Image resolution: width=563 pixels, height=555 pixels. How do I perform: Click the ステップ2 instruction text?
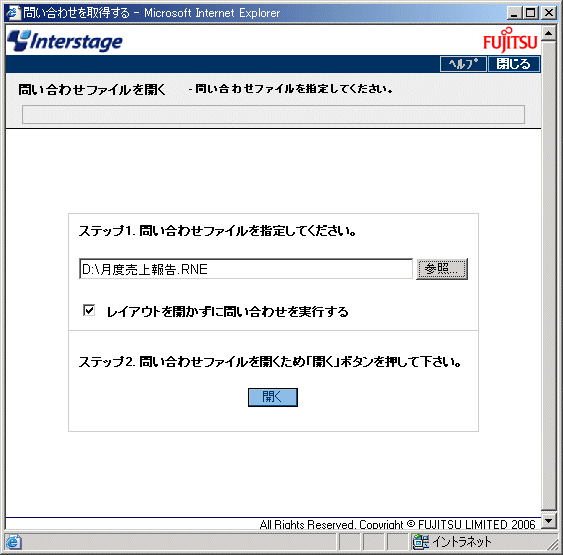pos(270,362)
